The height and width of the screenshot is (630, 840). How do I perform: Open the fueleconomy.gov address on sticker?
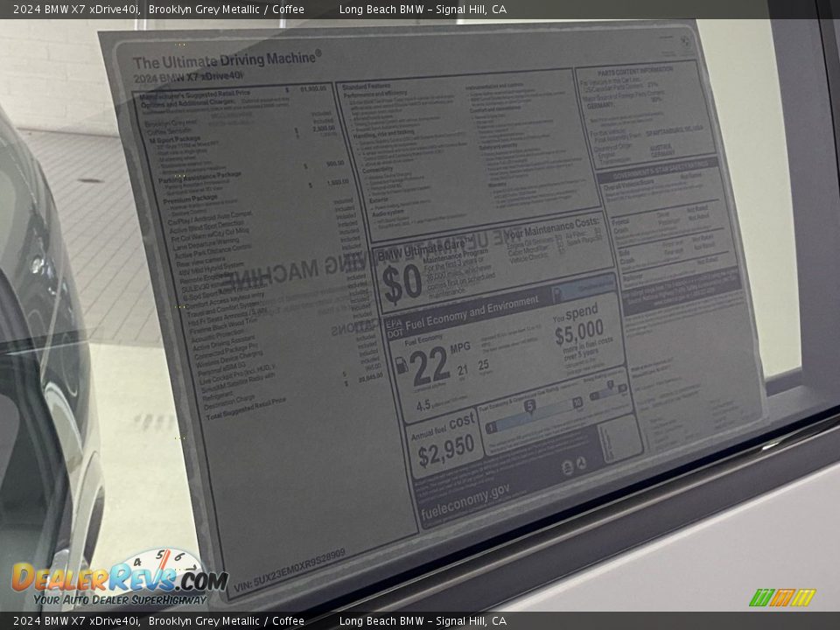465,502
